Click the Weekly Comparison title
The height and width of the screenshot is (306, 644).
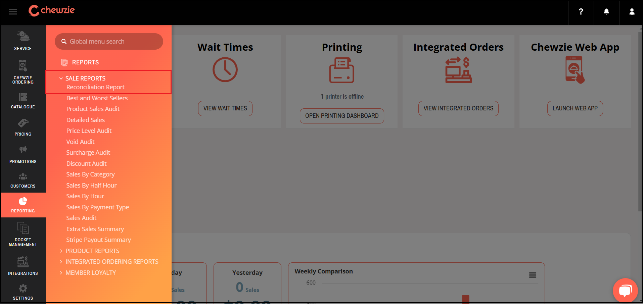(x=324, y=271)
